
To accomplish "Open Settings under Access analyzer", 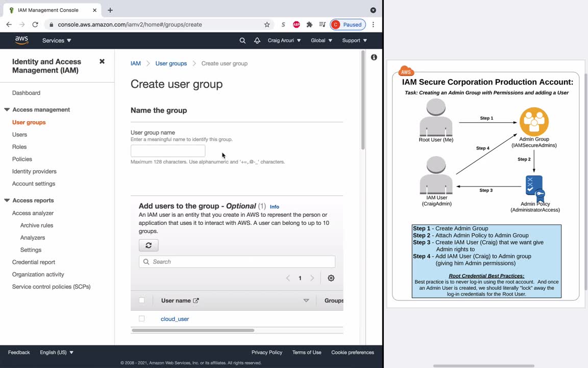I will pyautogui.click(x=31, y=250).
